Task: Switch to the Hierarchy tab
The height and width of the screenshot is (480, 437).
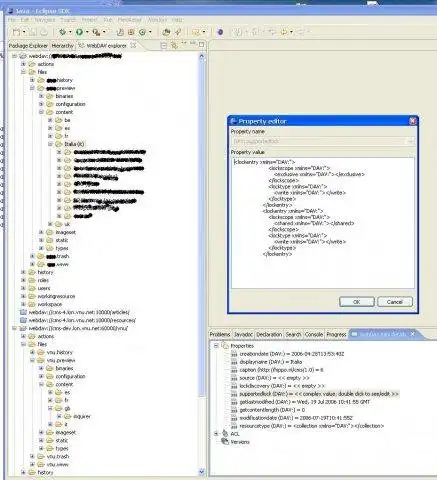Action: (x=62, y=46)
